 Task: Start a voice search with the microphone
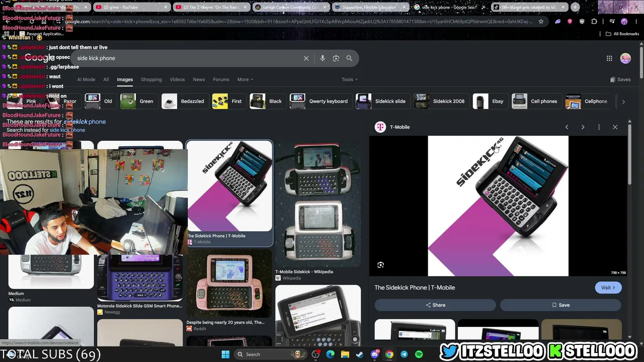(323, 58)
